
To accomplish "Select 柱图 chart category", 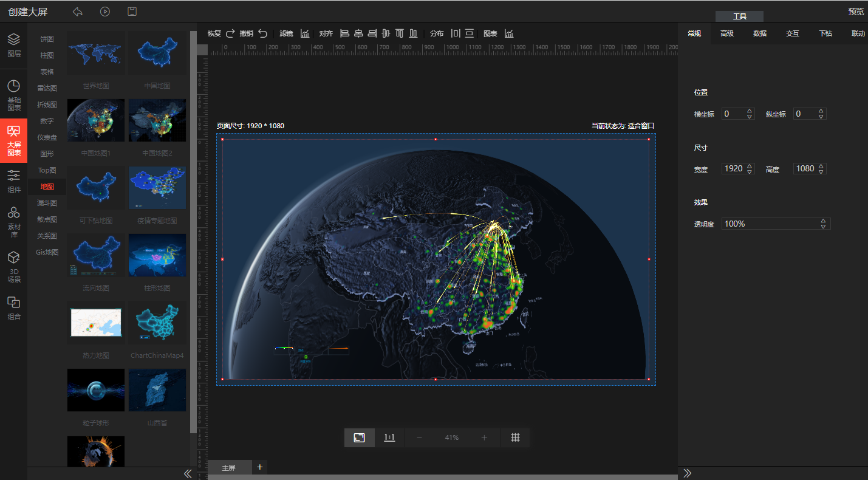I will (47, 55).
